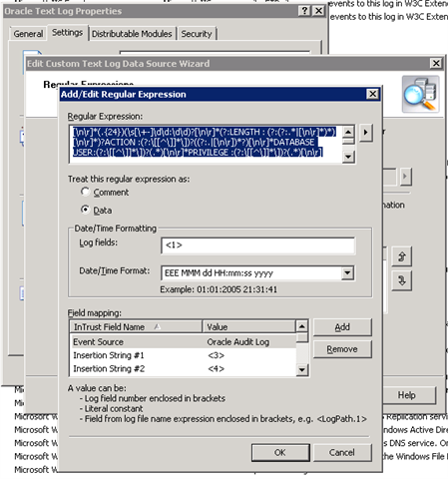
Task: Click Cancel in the regex dialog
Action: 342,452
